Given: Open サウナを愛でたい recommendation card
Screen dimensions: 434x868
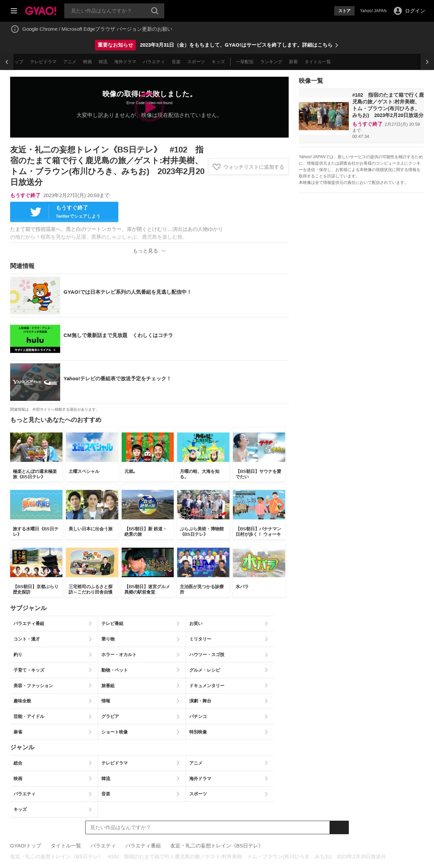Looking at the screenshot, I should pyautogui.click(x=259, y=455).
